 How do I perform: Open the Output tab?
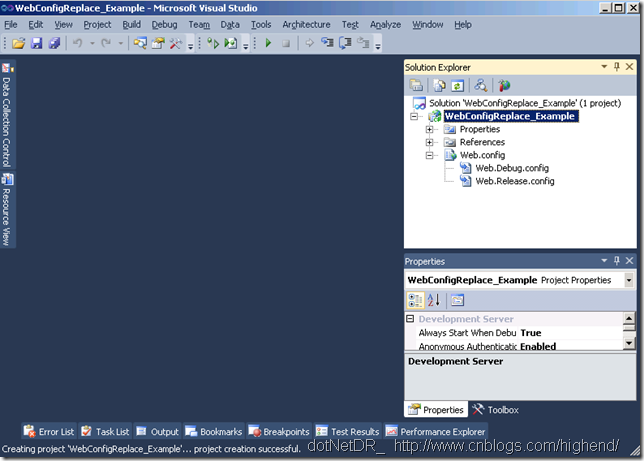pos(157,431)
